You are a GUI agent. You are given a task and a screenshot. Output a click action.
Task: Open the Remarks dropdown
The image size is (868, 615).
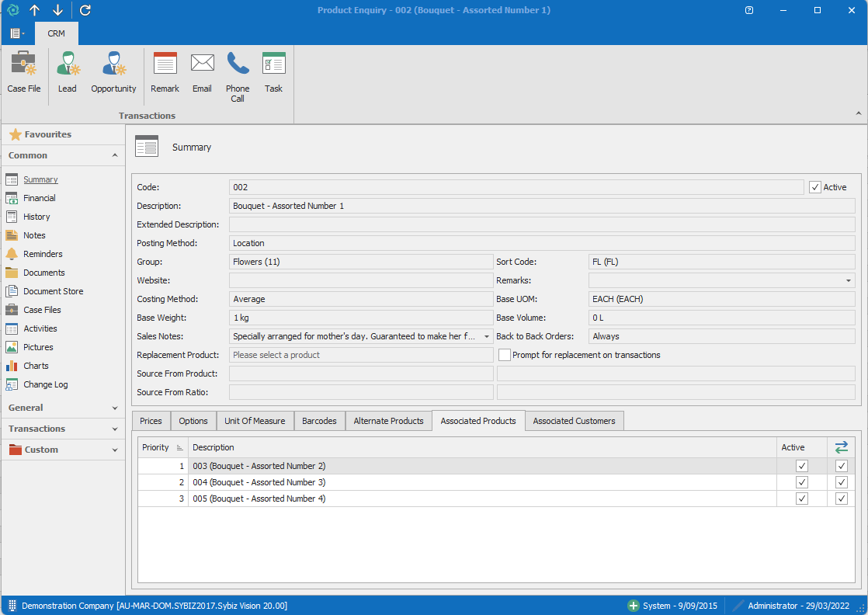coord(848,280)
